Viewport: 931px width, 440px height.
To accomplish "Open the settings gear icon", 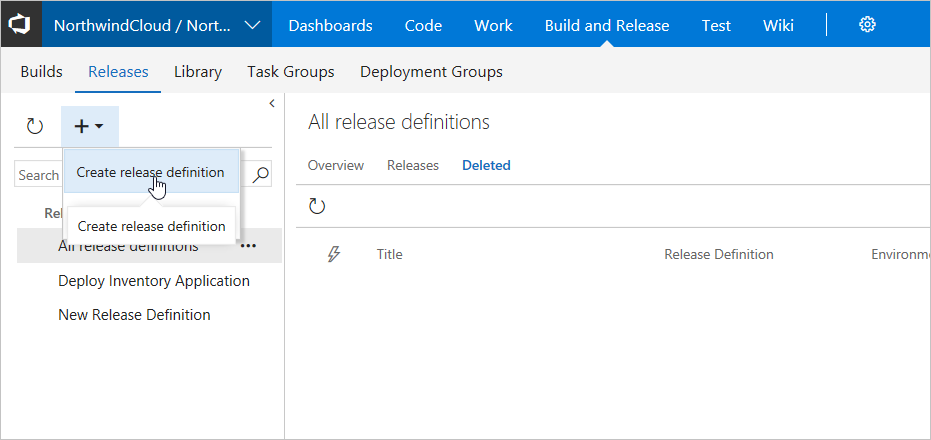I will (x=867, y=25).
